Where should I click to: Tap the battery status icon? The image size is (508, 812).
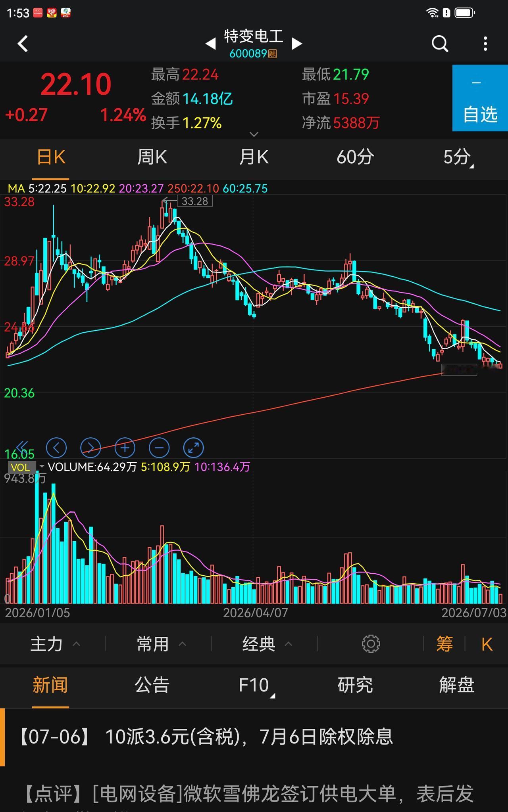click(465, 13)
